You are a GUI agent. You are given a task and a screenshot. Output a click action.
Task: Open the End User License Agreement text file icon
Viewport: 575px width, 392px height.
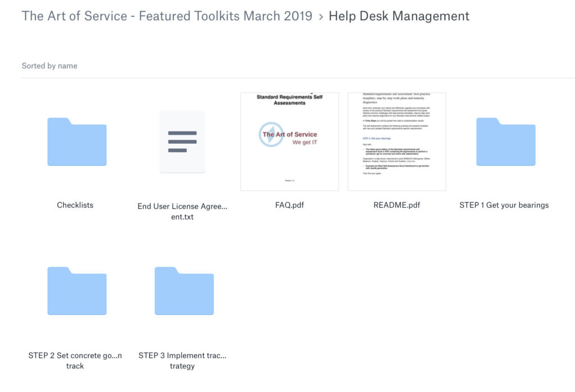[x=182, y=142]
